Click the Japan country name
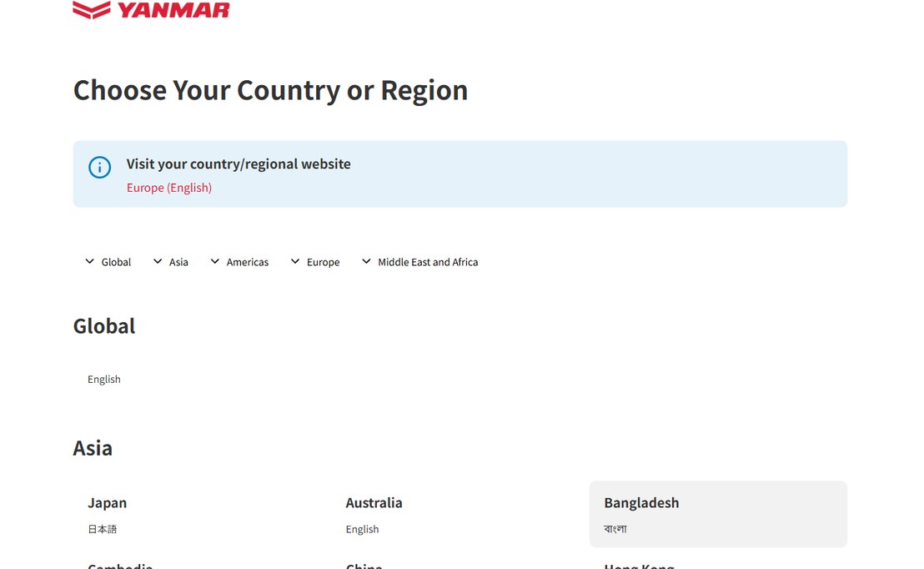This screenshot has height=569, width=924. pyautogui.click(x=108, y=503)
